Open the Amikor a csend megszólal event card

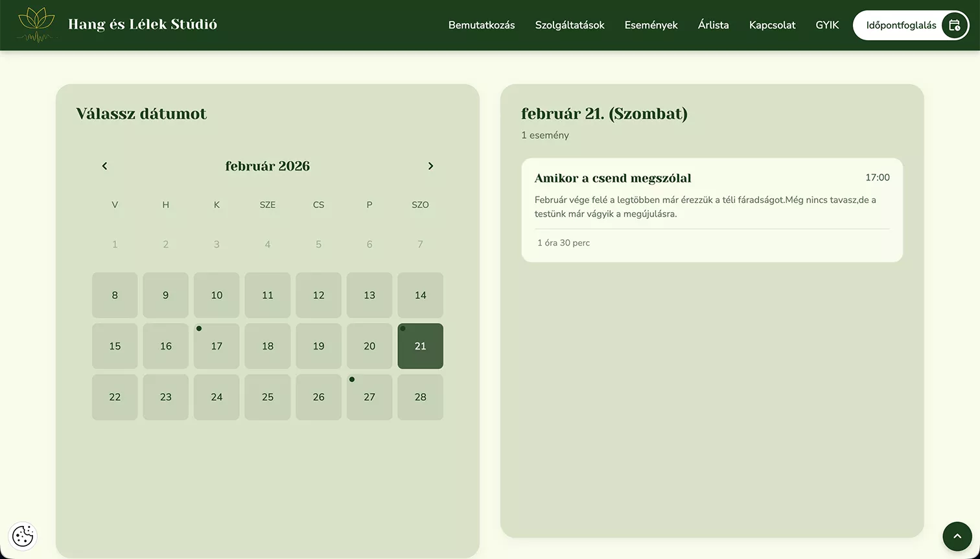coord(712,210)
